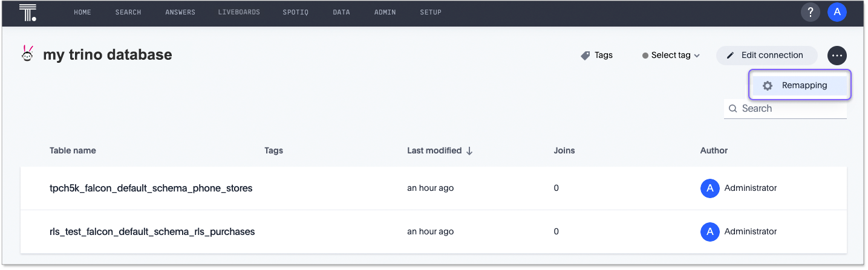Click into the table Search field

coord(791,109)
